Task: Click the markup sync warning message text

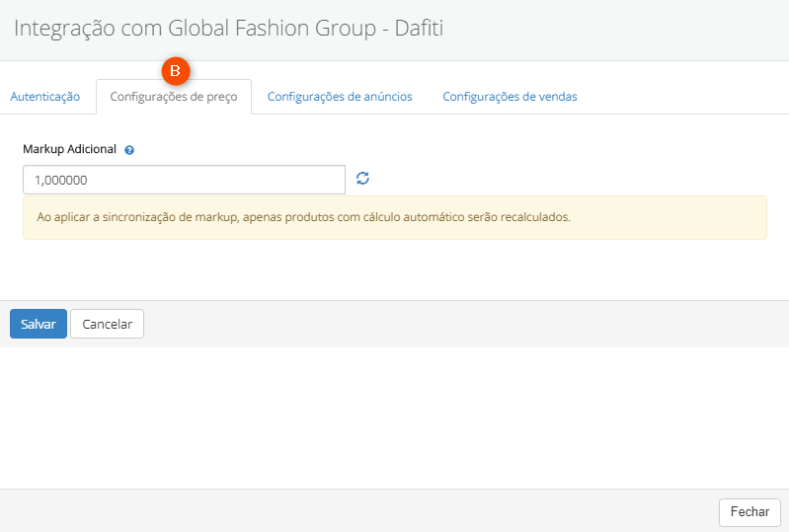Action: pos(303,217)
